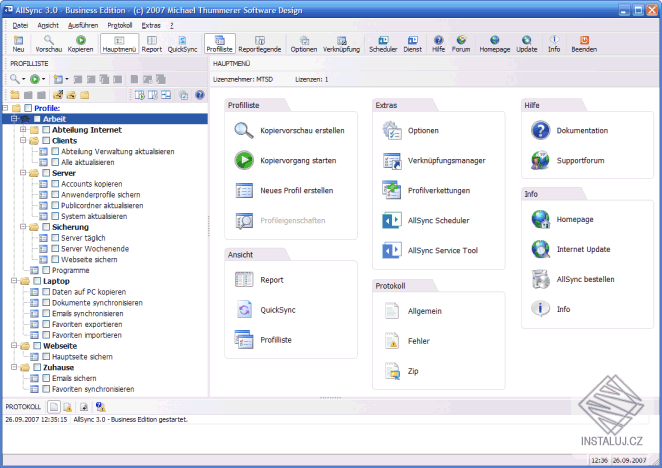Viewport: 662px width, 468px height.
Task: Open the Extras menu
Action: click(x=151, y=25)
